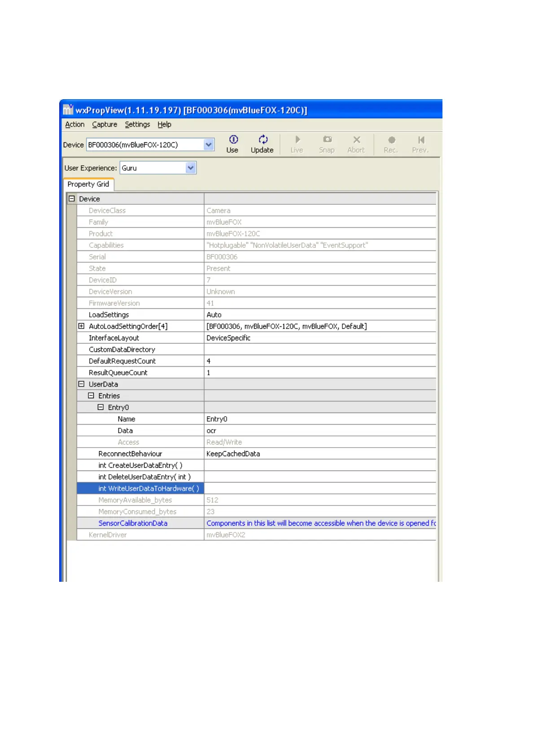This screenshot has height=756, width=534.
Task: Open the User Experience dropdown
Action: pyautogui.click(x=191, y=168)
